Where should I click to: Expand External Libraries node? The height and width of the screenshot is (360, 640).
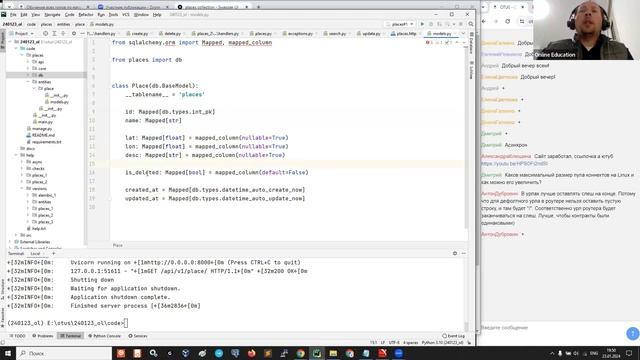10,242
